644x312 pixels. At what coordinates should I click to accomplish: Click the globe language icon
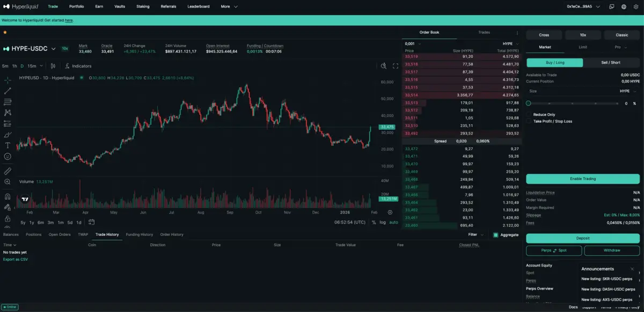[624, 7]
